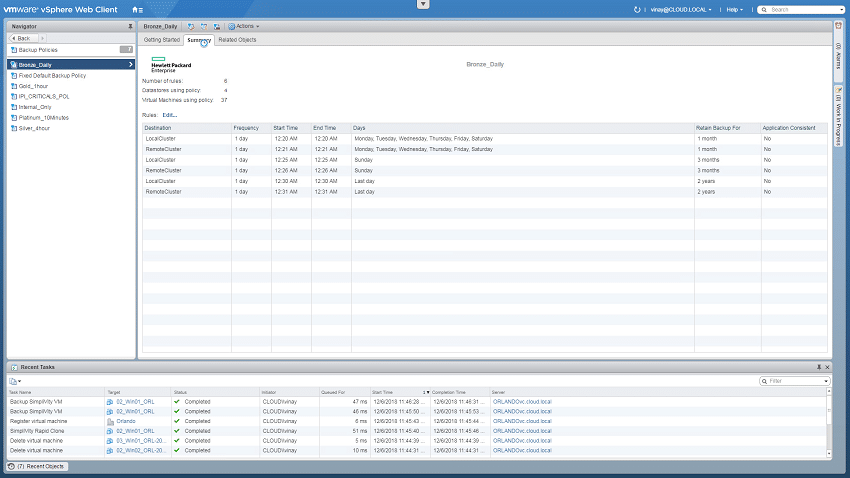
Task: Click the VM icon beside 03_Win01_ORL-20
Action: click(x=110, y=441)
